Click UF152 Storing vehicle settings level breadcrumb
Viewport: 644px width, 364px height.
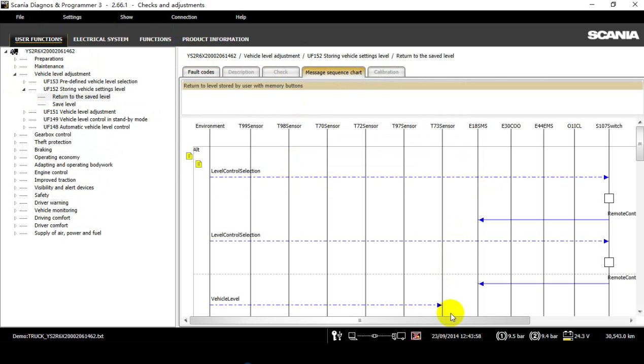348,56
